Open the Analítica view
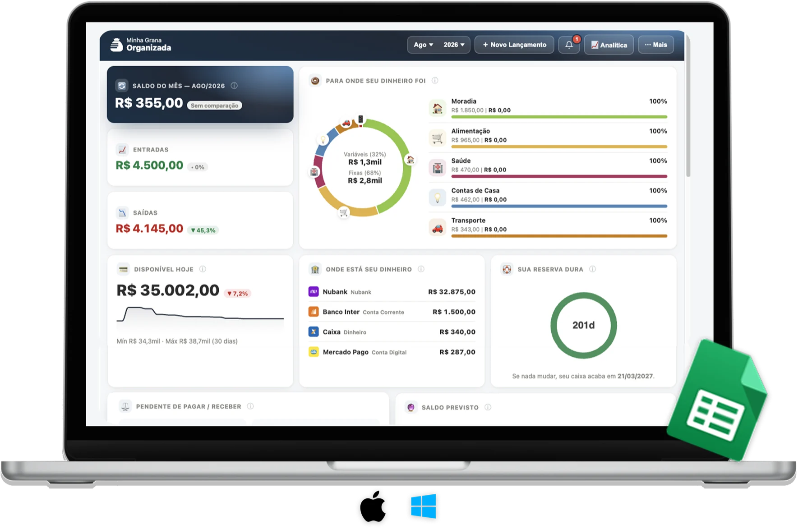Viewport: 812px width, 529px height. pyautogui.click(x=609, y=45)
